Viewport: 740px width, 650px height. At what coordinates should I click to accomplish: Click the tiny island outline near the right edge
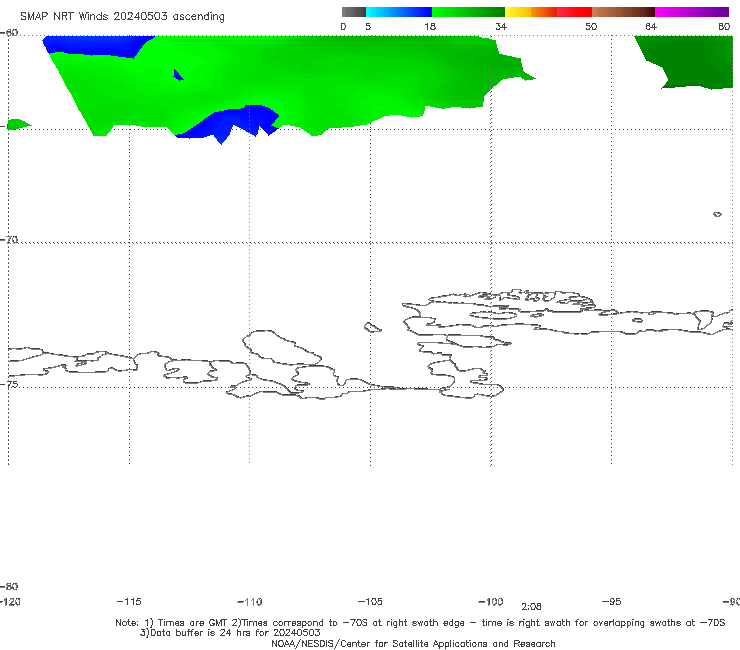click(x=717, y=214)
